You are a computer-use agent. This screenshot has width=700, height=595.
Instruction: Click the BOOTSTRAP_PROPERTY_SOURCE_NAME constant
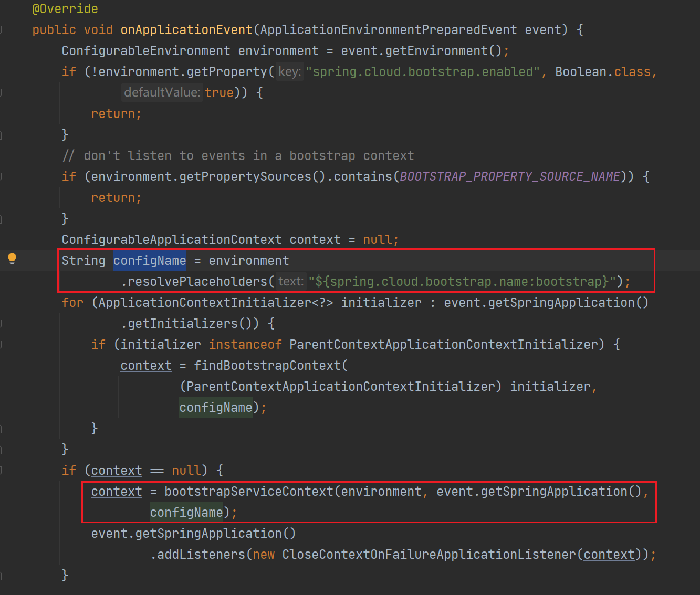tap(509, 177)
